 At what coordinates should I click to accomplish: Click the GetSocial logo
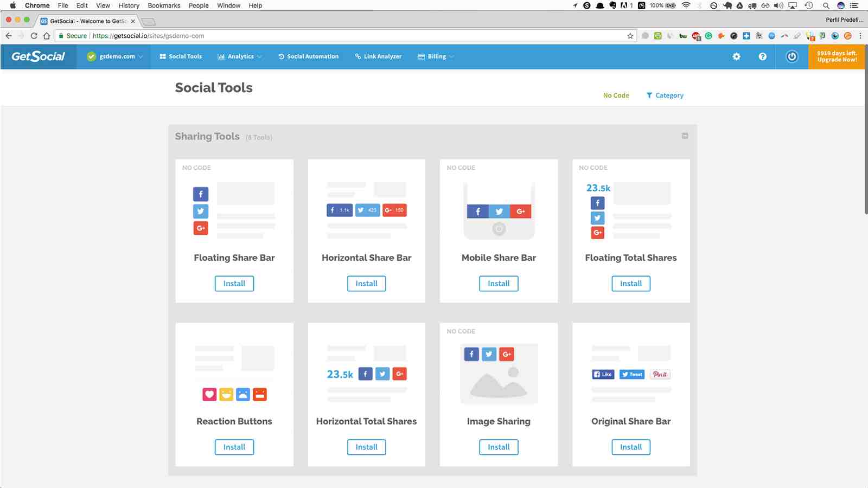38,56
